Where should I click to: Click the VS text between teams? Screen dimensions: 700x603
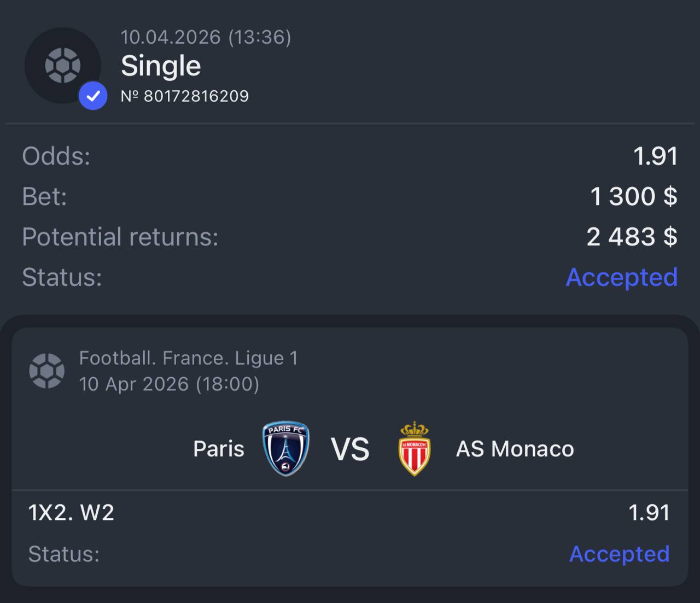pyautogui.click(x=350, y=449)
